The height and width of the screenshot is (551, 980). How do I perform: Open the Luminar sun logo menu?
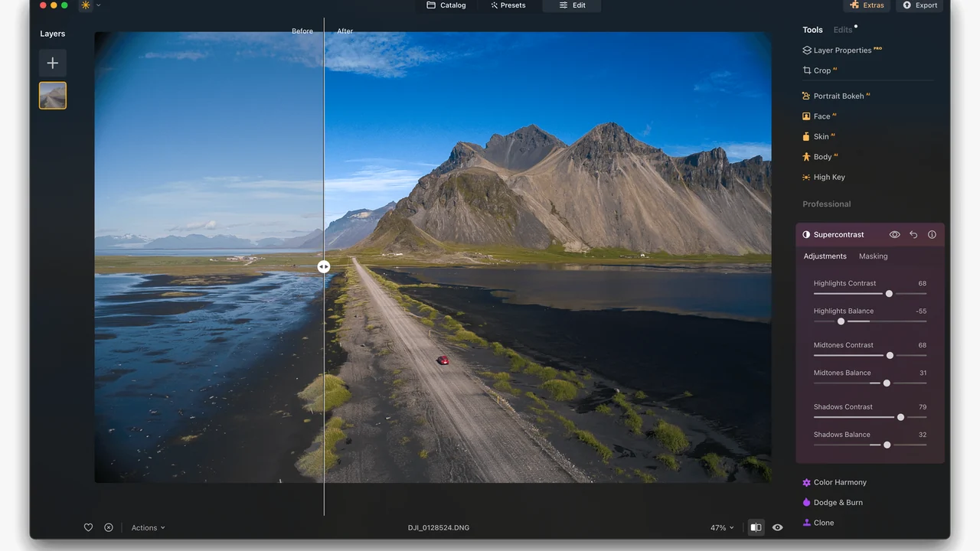[86, 5]
